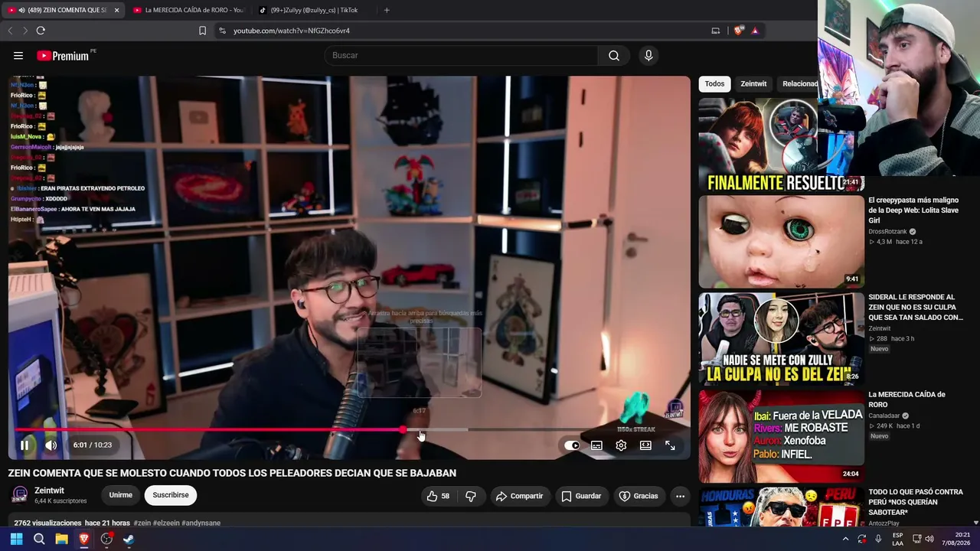The width and height of the screenshot is (980, 551).
Task: Open the clock showing 20:21
Action: tap(956, 539)
